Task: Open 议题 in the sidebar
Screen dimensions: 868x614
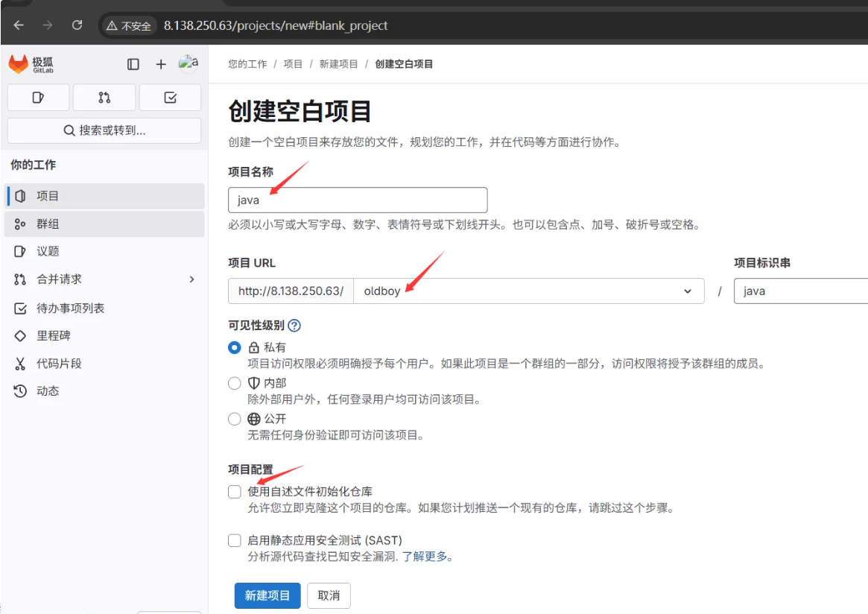Action: (x=104, y=251)
